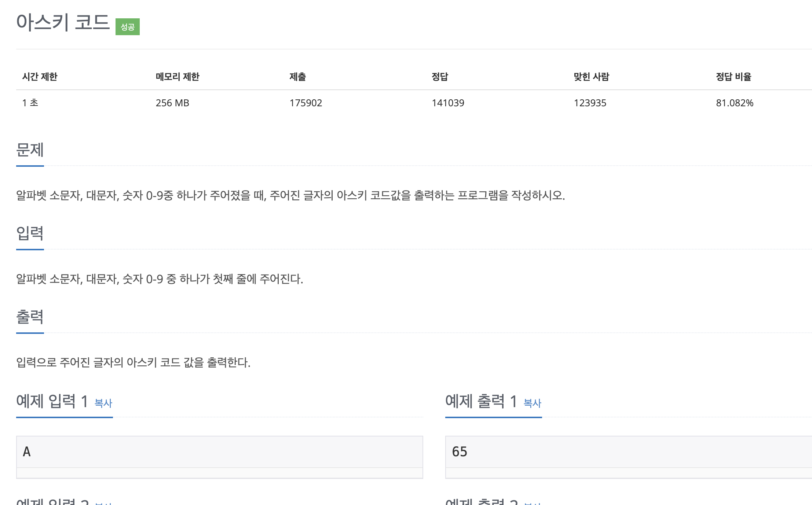Click inside the sample input box containing A
The image size is (812, 505).
tap(219, 451)
